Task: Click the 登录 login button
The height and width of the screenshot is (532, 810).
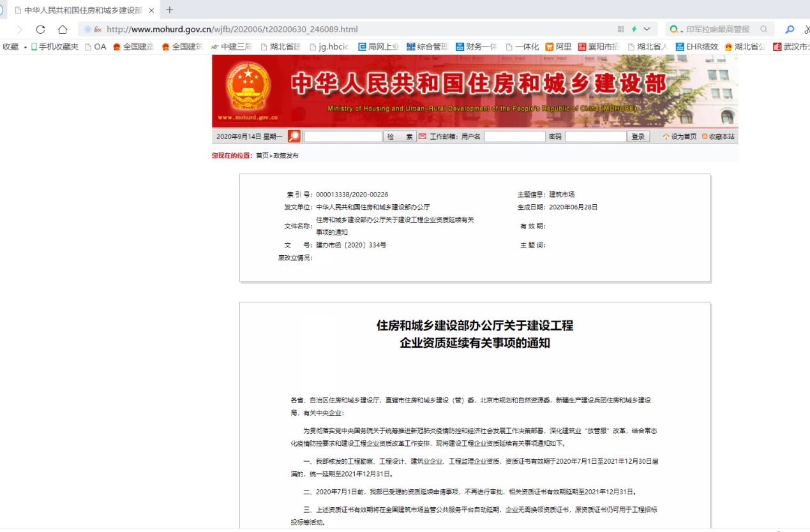Action: tap(638, 137)
